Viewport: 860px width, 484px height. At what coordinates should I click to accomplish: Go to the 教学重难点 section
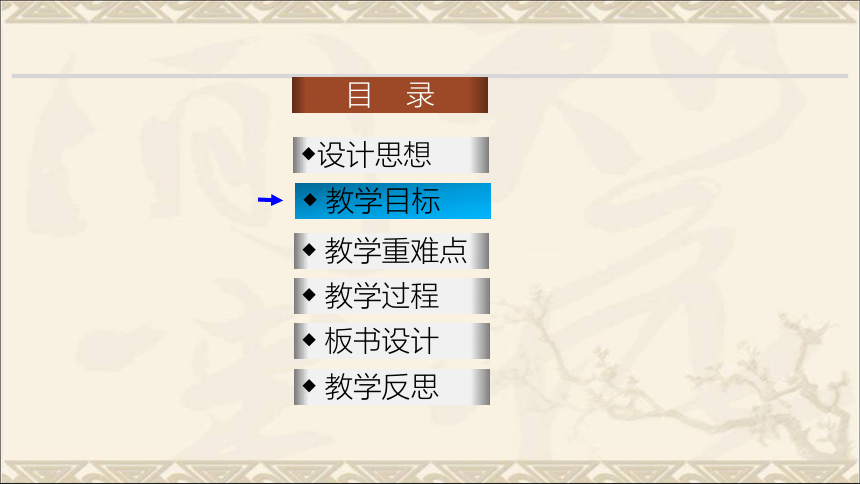click(x=392, y=251)
